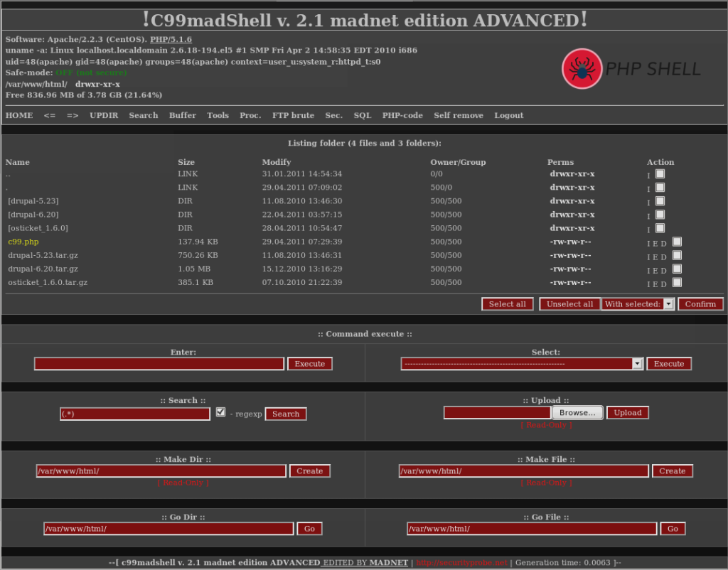The width and height of the screenshot is (728, 570).
Task: Go to the SQL menu item
Action: click(x=363, y=115)
